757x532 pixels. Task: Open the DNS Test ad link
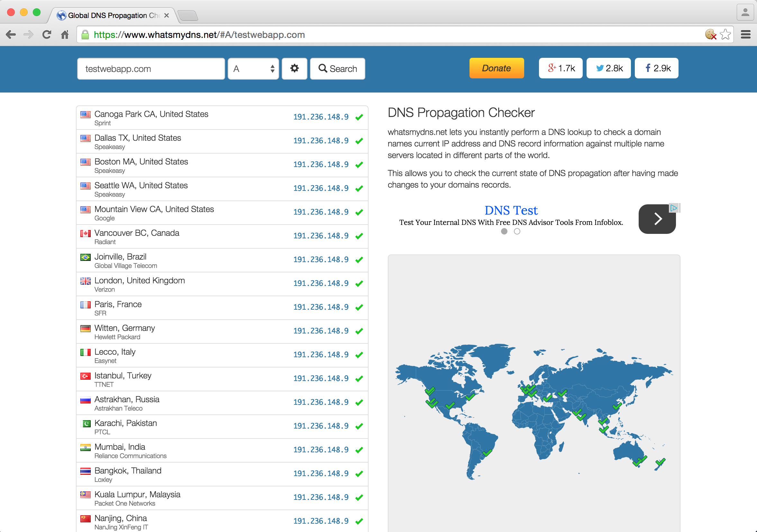click(x=511, y=210)
